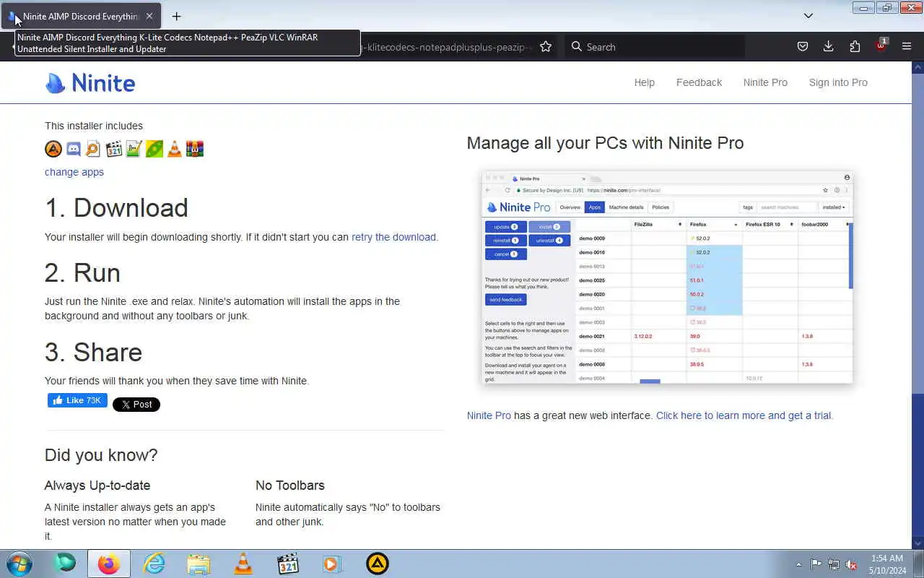The image size is (924, 578).
Task: Click the Search input field in Firefox toolbar
Action: (655, 46)
